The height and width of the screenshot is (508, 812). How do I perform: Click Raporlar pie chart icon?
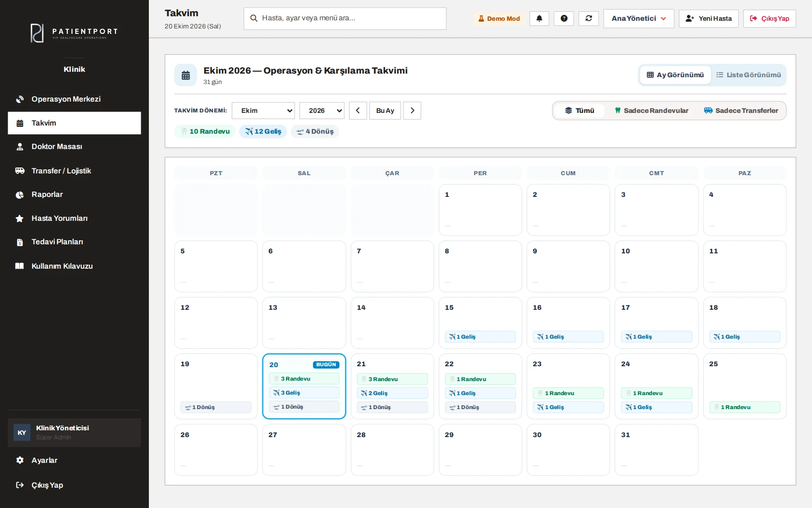tap(20, 195)
